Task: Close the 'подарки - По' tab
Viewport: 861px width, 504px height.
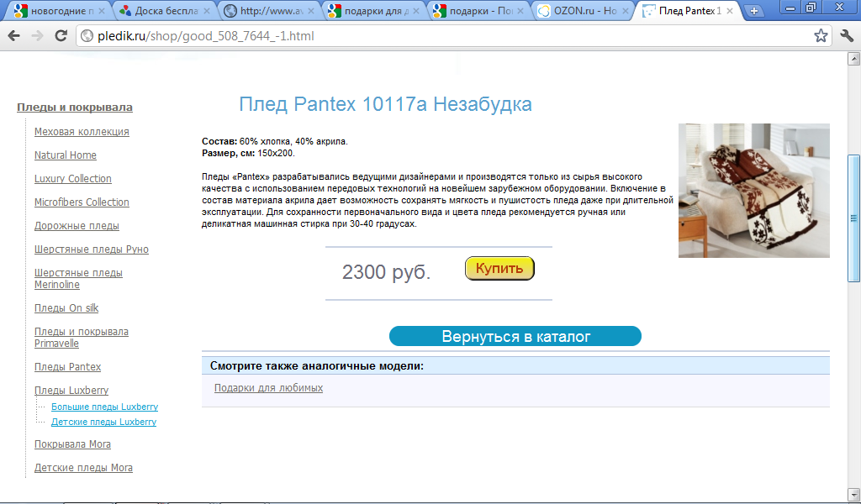Action: (x=520, y=10)
